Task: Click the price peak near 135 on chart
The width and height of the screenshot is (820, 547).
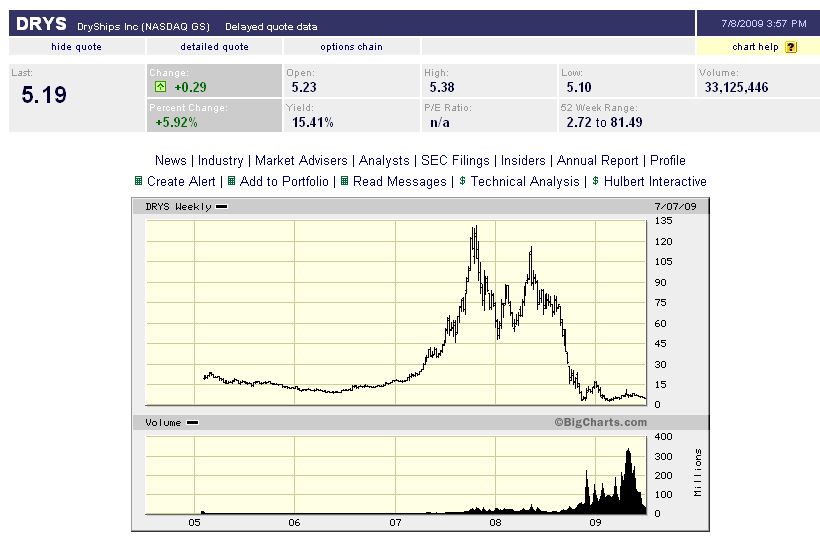Action: click(x=475, y=228)
